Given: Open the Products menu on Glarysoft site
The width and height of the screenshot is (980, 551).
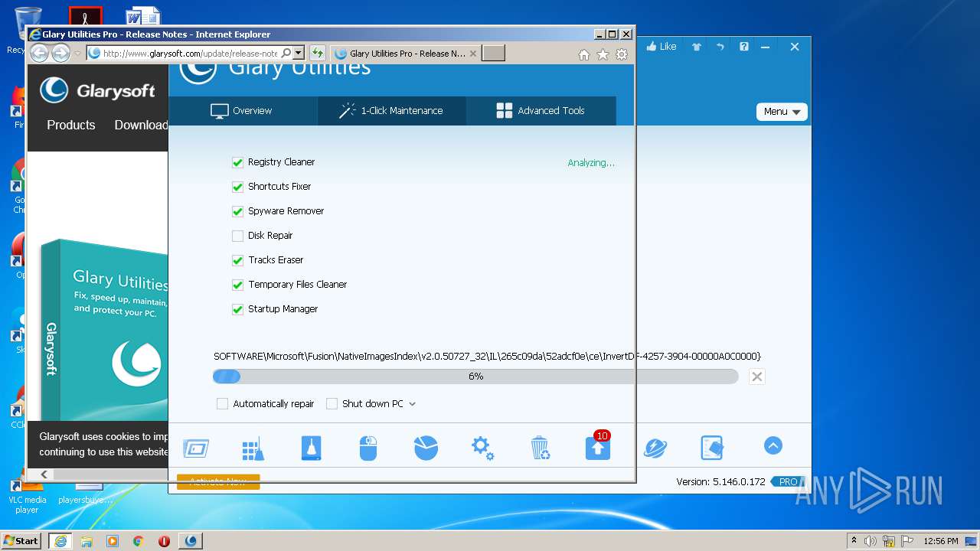Looking at the screenshot, I should click(x=71, y=125).
